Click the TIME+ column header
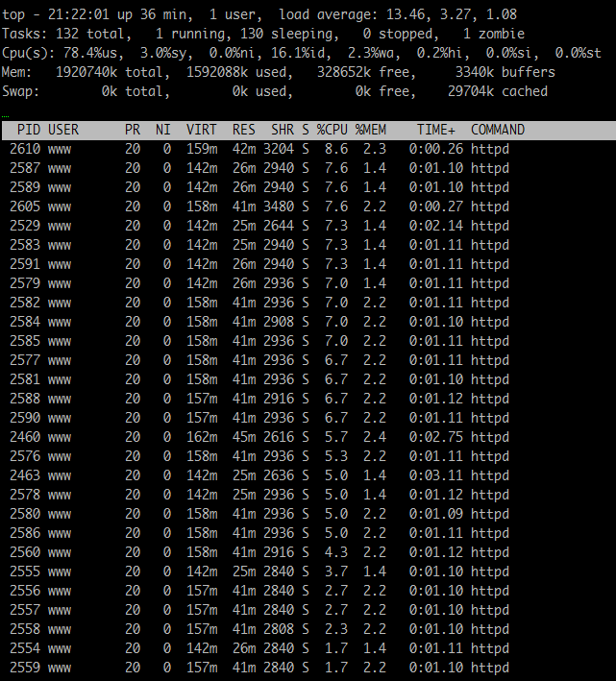Screen dimensions: 616x681 point(435,130)
